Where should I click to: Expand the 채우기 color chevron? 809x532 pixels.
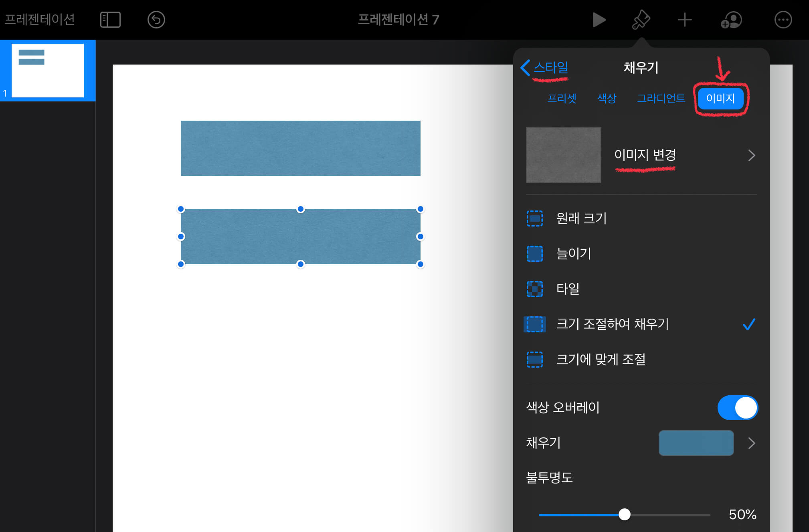(751, 443)
